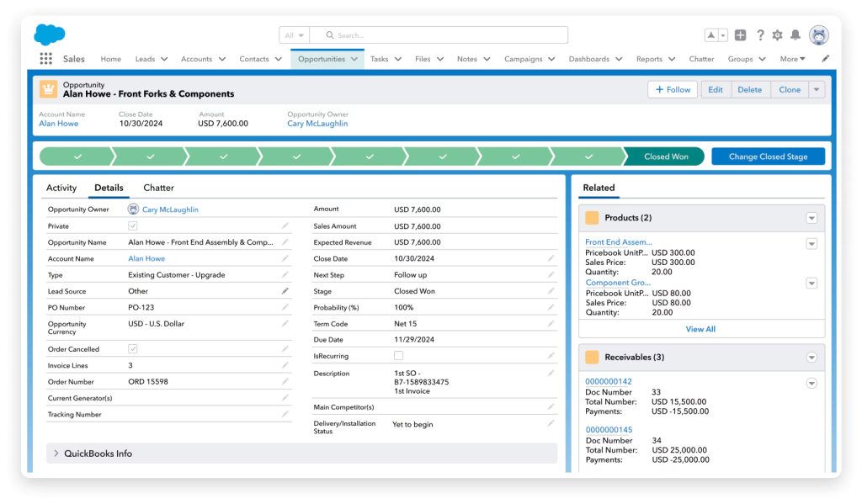
Task: Open the Products related list dropdown
Action: pyautogui.click(x=811, y=218)
